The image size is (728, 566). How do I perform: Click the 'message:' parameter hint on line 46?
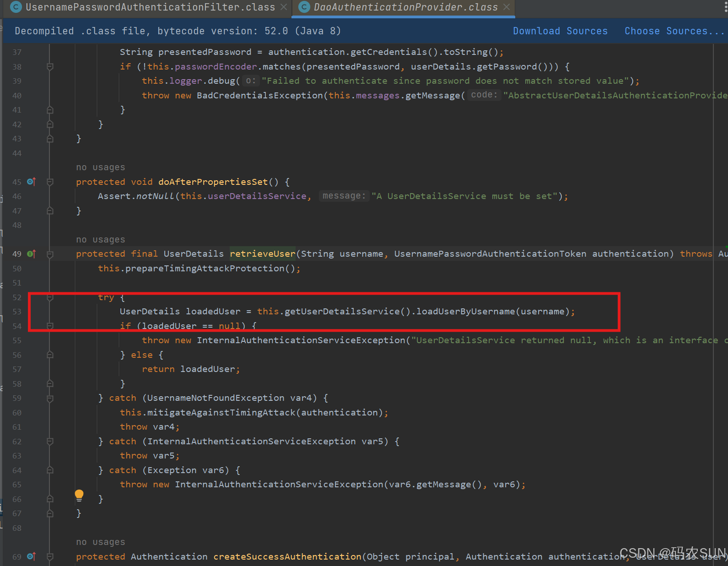[344, 196]
